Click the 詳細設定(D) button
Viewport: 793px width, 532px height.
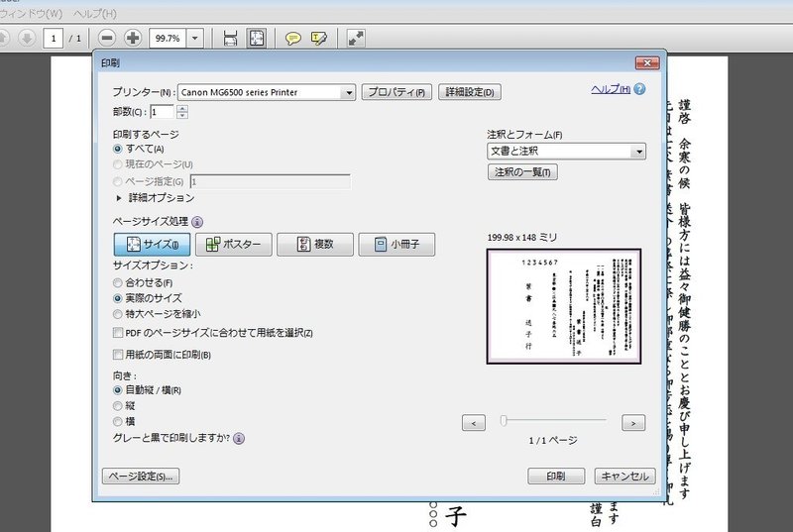(x=469, y=92)
